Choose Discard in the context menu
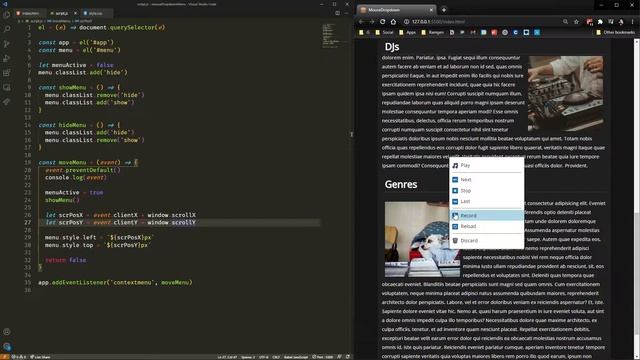 tap(487, 240)
